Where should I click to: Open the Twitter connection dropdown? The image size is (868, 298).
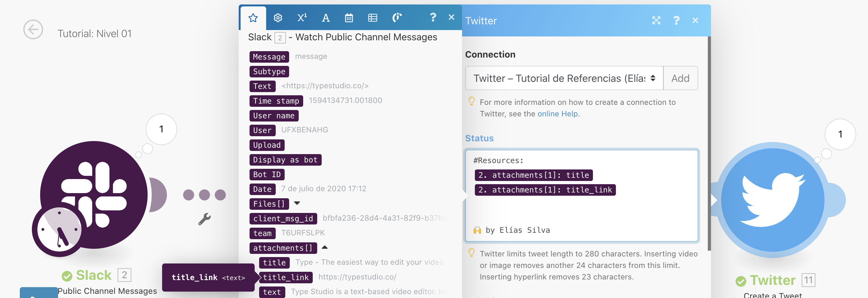point(564,78)
